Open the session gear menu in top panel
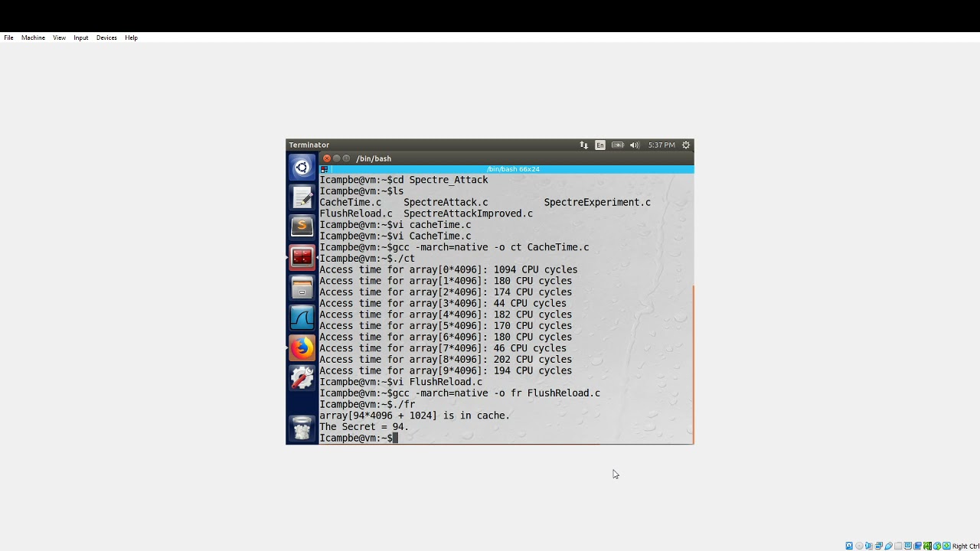Image resolution: width=980 pixels, height=551 pixels. click(x=686, y=145)
